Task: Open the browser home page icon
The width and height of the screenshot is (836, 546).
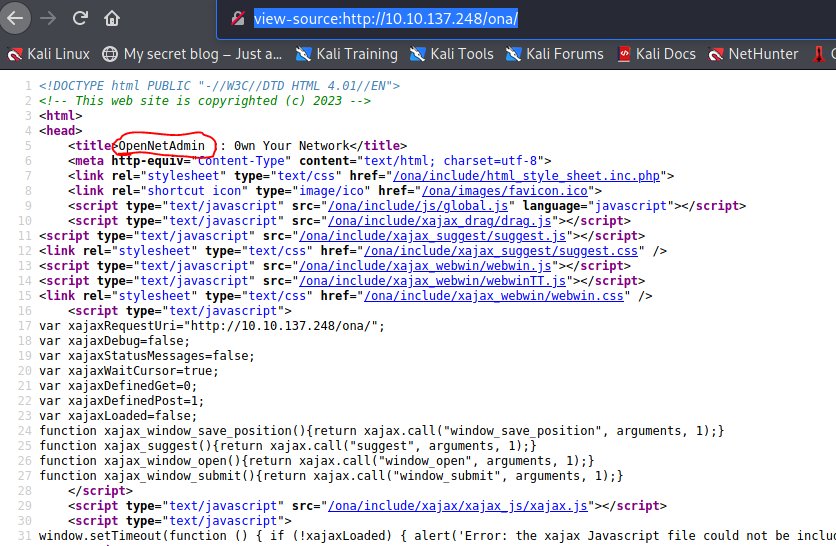Action: tap(112, 18)
